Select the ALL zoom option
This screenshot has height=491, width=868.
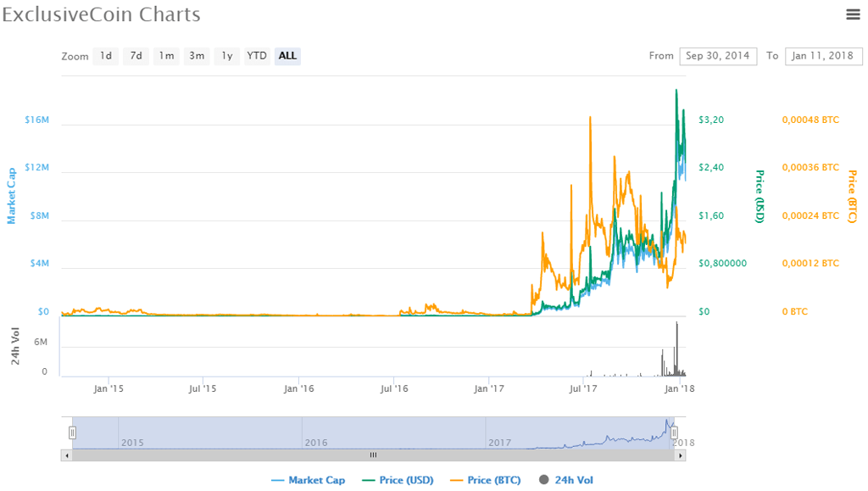tap(287, 56)
